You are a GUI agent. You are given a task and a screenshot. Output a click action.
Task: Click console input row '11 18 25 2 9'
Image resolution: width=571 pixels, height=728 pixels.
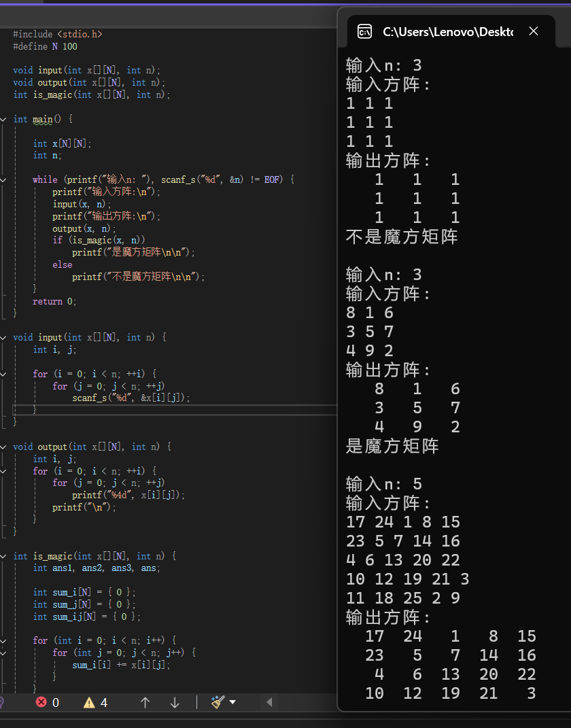[x=403, y=598]
